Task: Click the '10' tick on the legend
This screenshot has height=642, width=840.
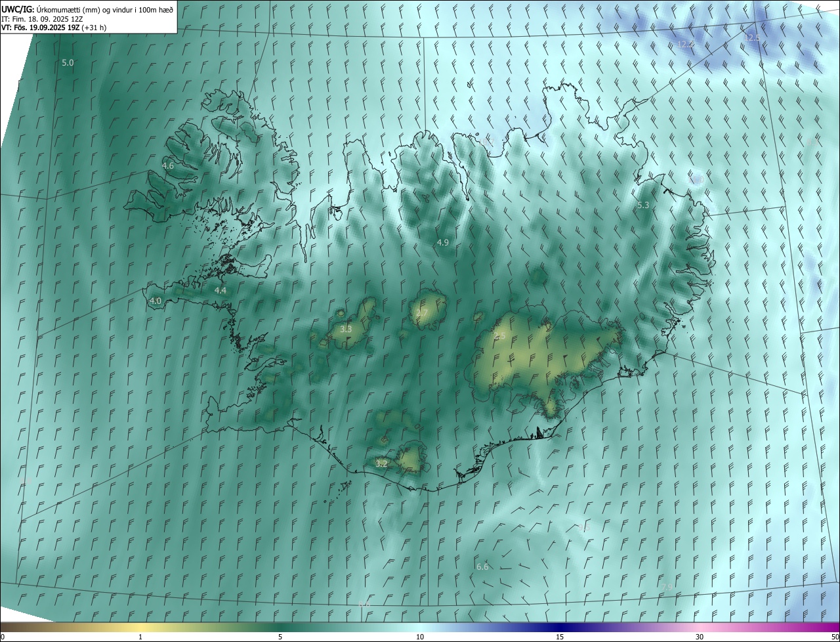Action: click(420, 637)
